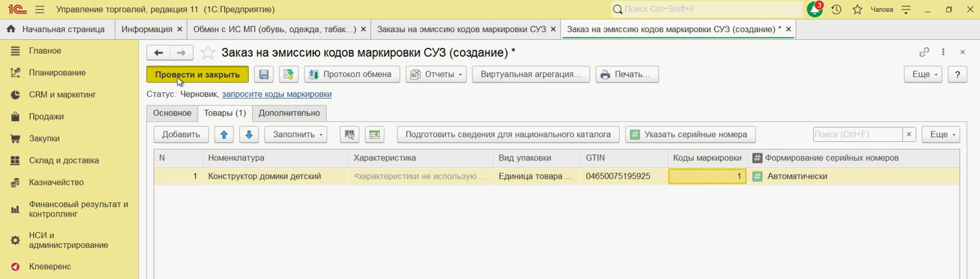Switch to Заказы на эмиссию кодов маркировки СУЗ tab
980x279 pixels.
[461, 29]
